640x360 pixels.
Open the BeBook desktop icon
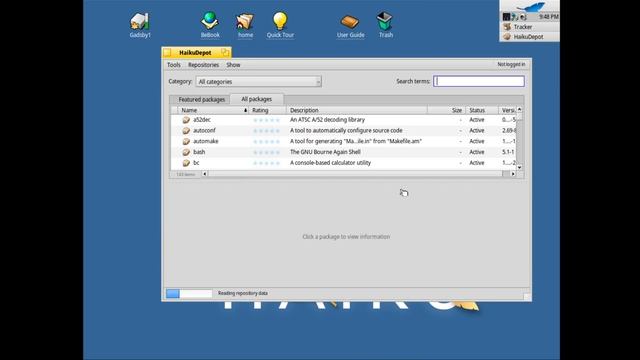point(210,21)
